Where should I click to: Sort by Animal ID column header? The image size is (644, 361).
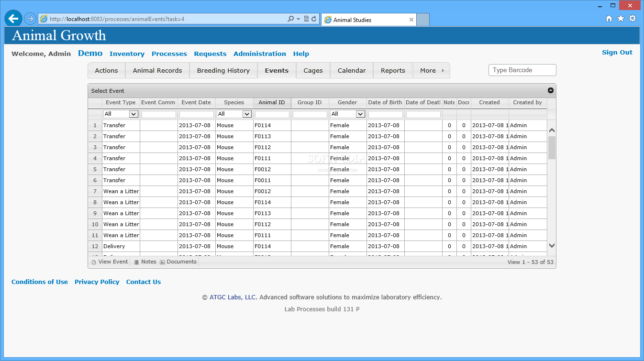click(272, 103)
